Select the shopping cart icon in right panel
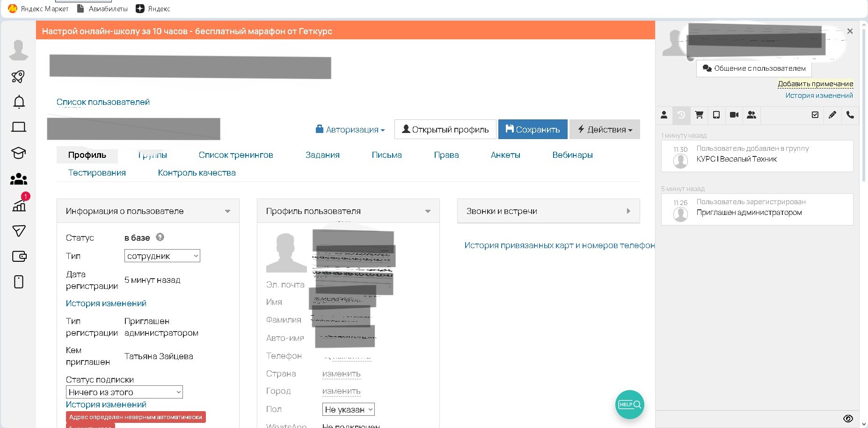Image resolution: width=868 pixels, height=428 pixels. tap(699, 115)
